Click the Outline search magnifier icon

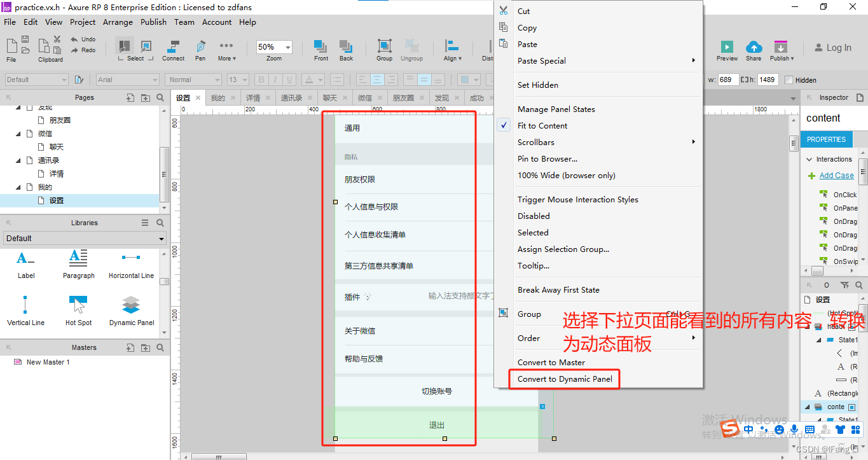858,285
